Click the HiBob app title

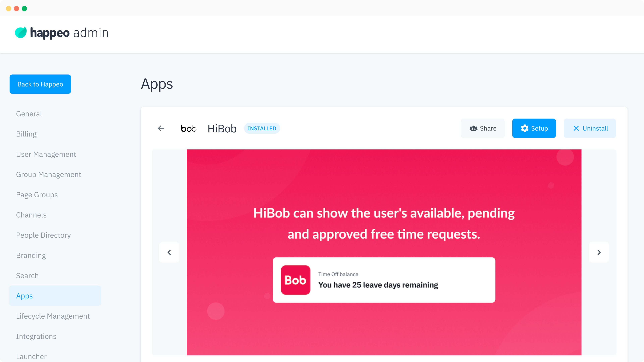click(222, 128)
